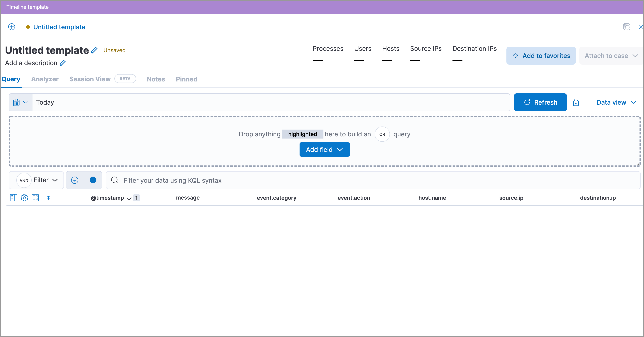
Task: Toggle the OR operator badge in the drop zone
Action: pos(382,134)
